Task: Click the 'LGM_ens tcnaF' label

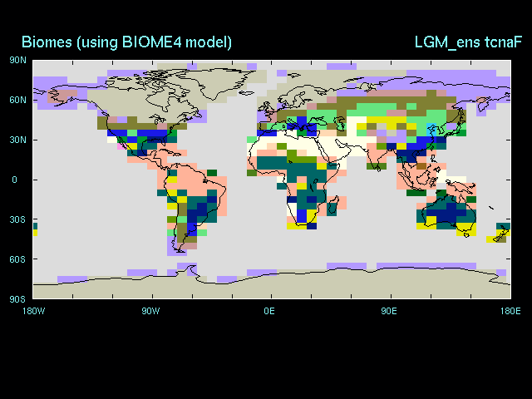Action: tap(468, 42)
